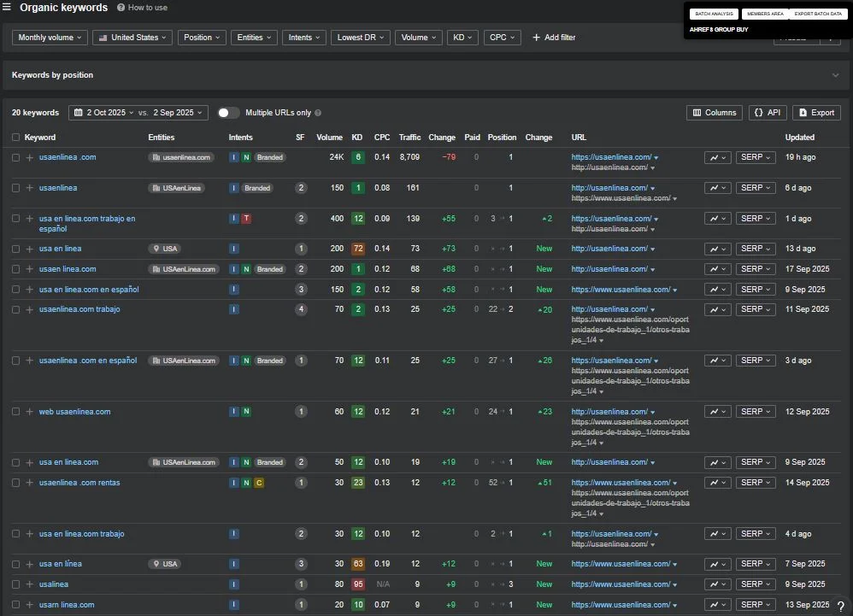Open the United States country dropdown
This screenshot has height=616, width=853.
(132, 38)
